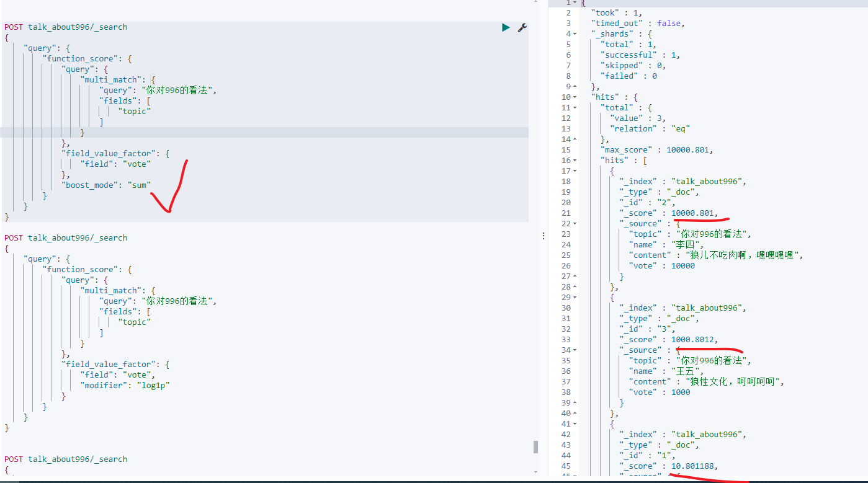The height and width of the screenshot is (483, 868).
Task: Click the "_id" : "2" line
Action: click(647, 202)
